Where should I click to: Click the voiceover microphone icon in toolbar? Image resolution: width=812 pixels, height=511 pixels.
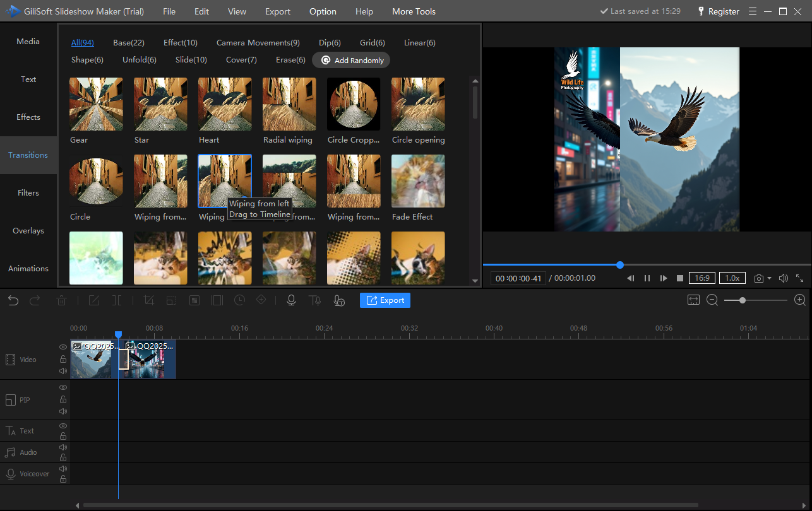[291, 300]
